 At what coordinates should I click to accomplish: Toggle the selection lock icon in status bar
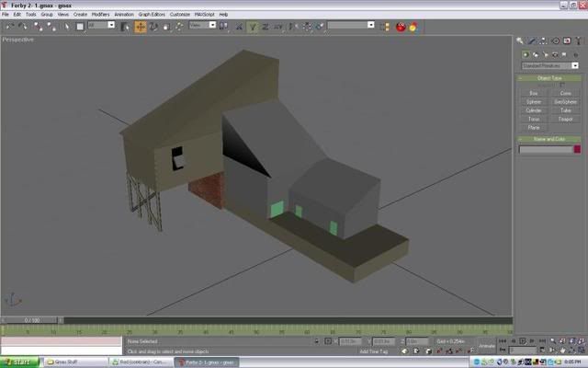317,341
